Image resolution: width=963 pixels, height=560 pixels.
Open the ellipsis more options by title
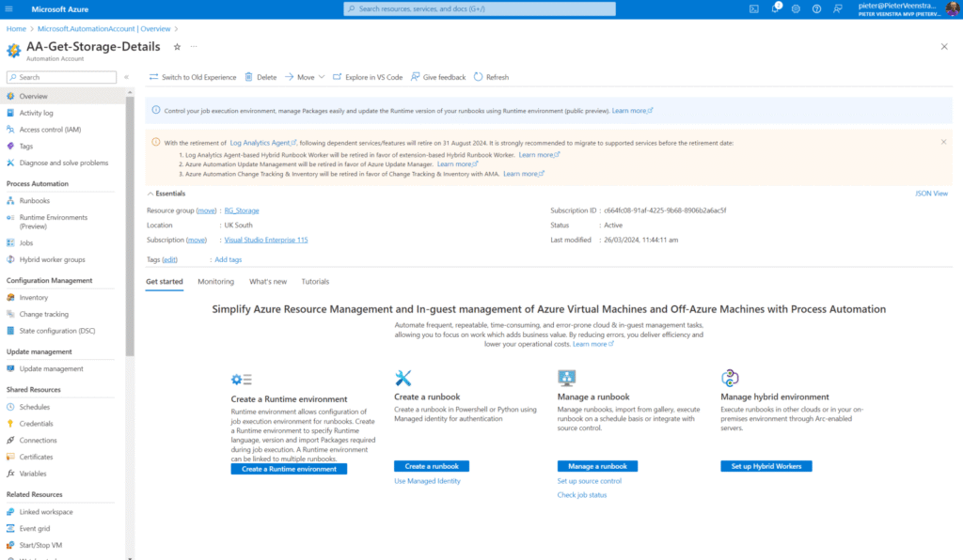pos(194,47)
